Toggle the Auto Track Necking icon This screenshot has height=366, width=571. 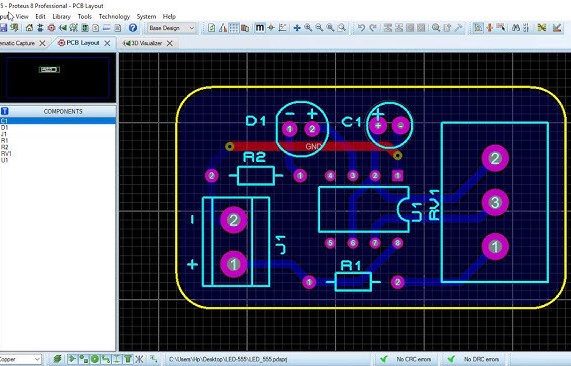tap(490, 28)
